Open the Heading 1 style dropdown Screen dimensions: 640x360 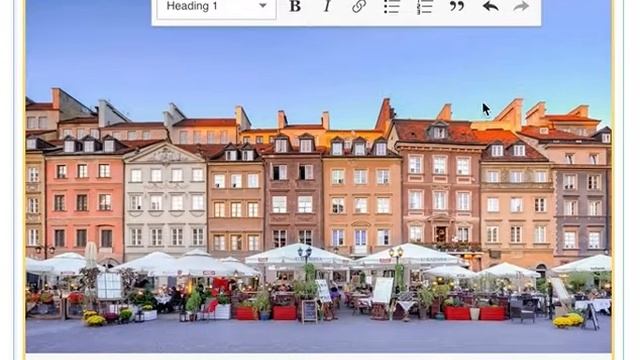tap(216, 7)
